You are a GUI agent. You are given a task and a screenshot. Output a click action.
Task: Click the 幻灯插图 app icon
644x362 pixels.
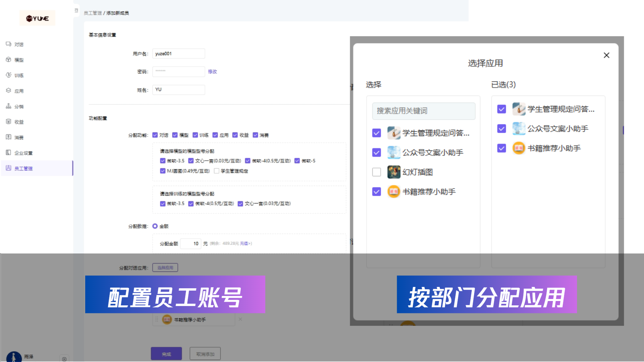394,172
